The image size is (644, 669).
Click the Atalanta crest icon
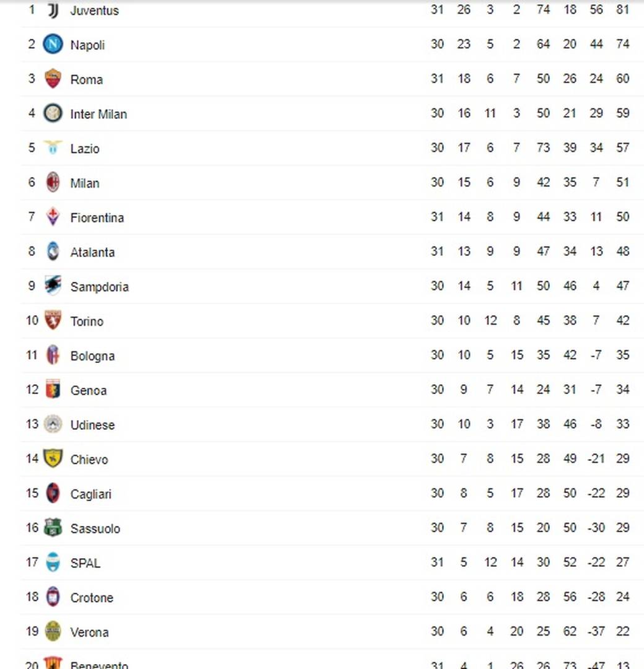53,251
